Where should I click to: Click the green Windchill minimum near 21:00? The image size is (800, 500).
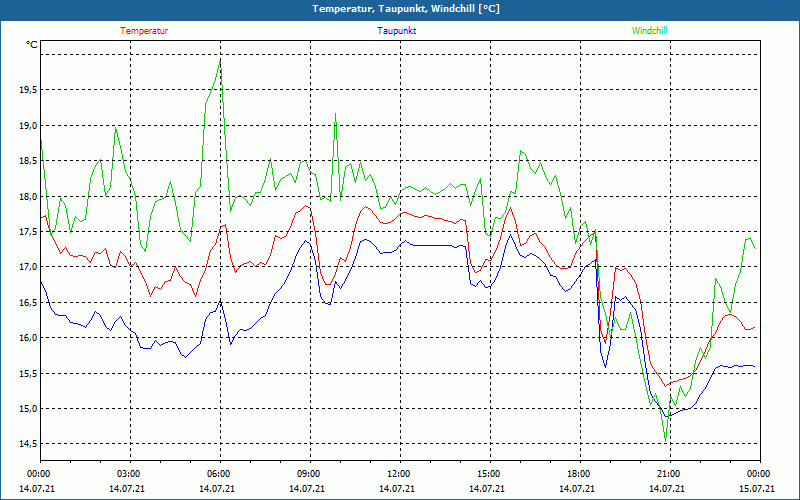pyautogui.click(x=665, y=441)
